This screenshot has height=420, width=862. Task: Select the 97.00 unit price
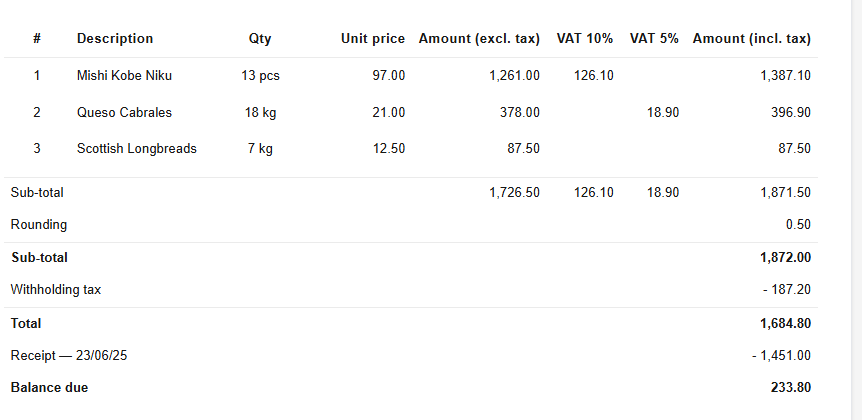(388, 75)
